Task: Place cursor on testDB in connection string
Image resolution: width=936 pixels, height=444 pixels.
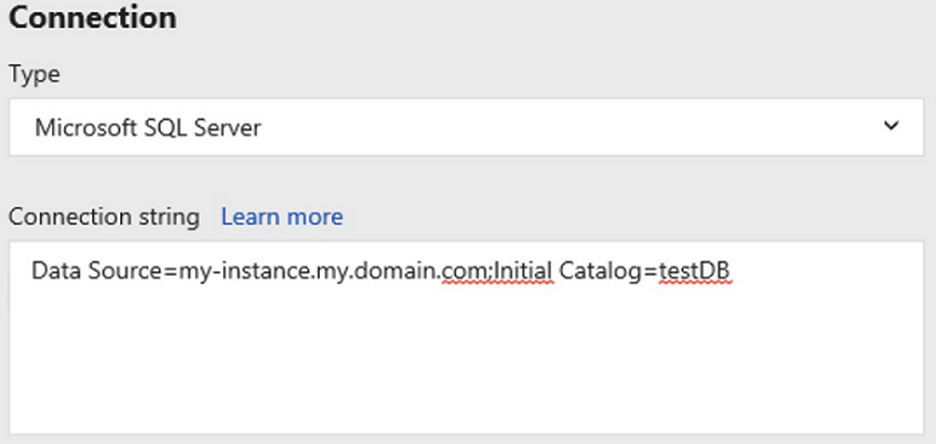Action: click(695, 271)
